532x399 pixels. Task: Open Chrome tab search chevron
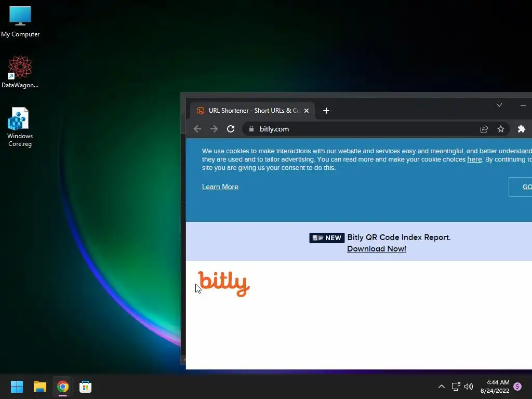[x=499, y=105]
